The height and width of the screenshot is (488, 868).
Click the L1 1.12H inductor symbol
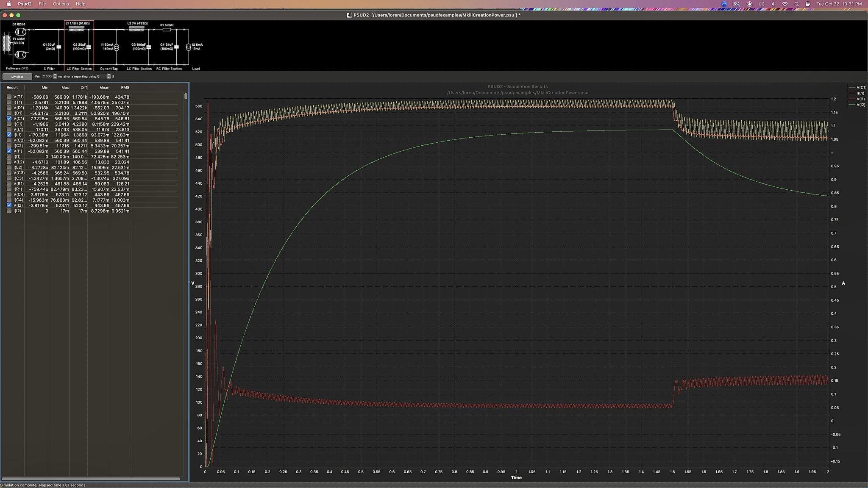point(76,29)
